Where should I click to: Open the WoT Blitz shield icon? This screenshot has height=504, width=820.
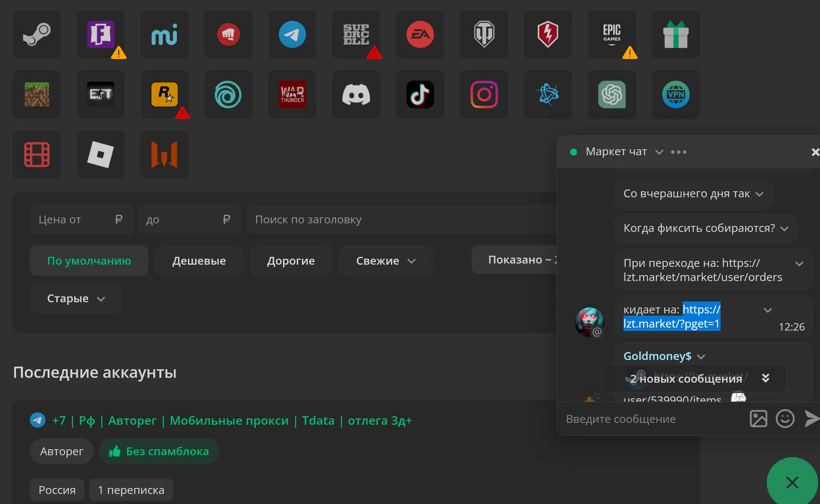(548, 34)
